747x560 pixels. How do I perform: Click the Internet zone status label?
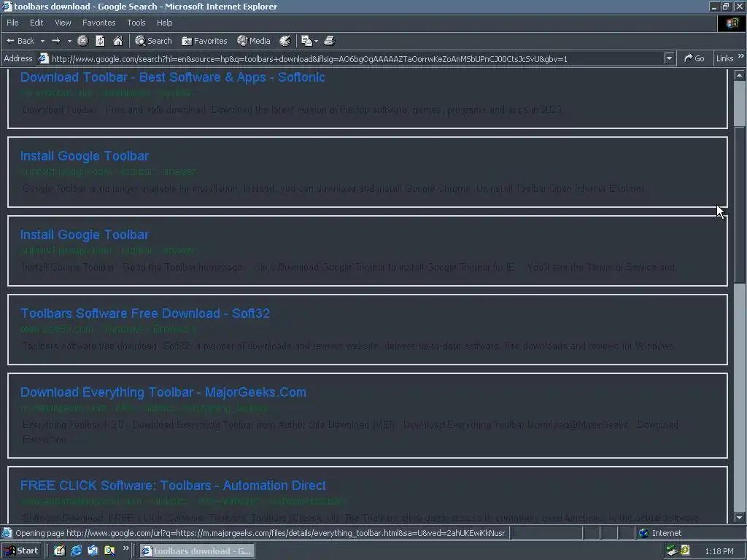pyautogui.click(x=667, y=533)
